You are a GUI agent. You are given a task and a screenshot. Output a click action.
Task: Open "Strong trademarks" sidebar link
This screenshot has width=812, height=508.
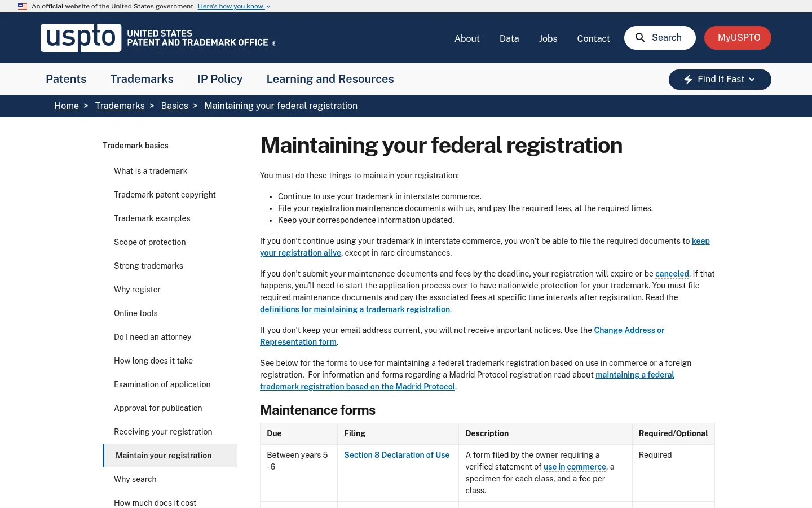[148, 266]
